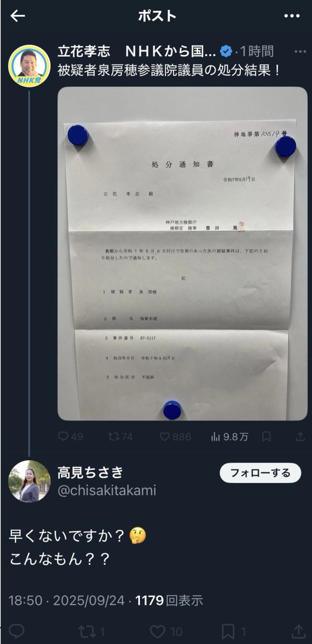Open the 処分通知書 document photo

click(182, 253)
